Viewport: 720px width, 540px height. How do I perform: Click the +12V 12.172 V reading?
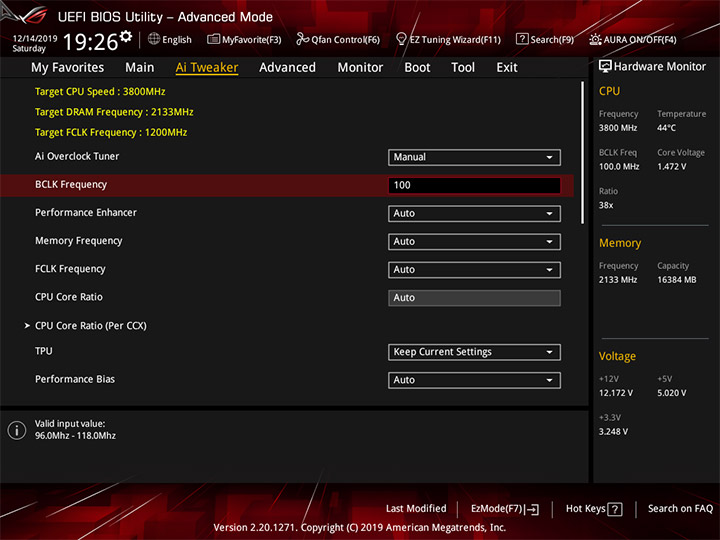click(x=616, y=393)
